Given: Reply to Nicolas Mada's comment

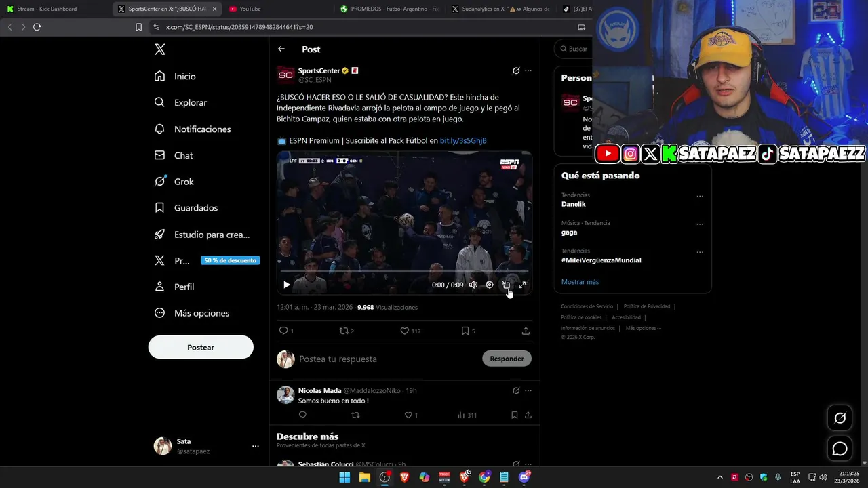Looking at the screenshot, I should (x=302, y=415).
